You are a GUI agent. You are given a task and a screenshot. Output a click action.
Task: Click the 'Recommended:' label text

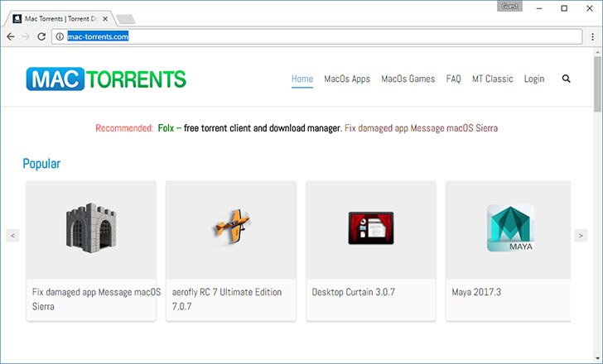(124, 128)
